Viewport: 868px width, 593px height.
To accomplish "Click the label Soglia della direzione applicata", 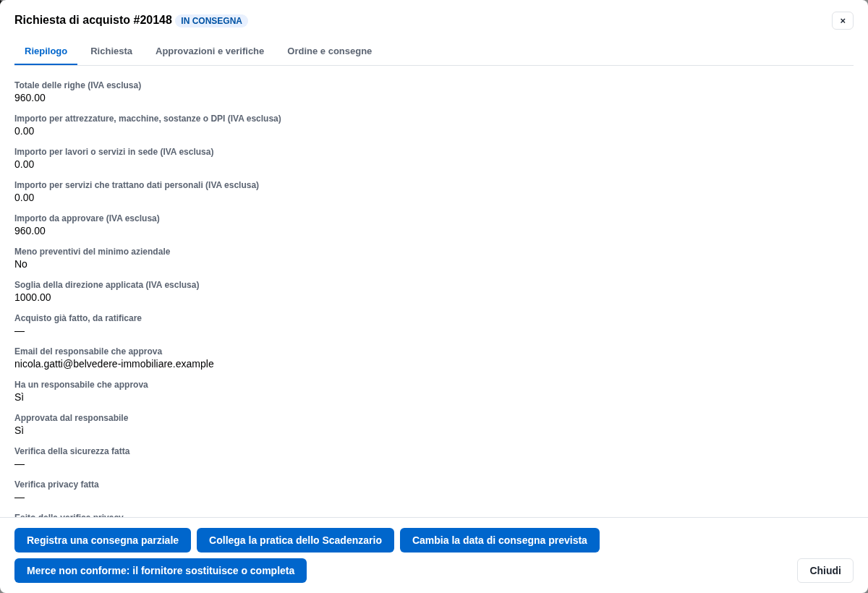I will pos(106,285).
